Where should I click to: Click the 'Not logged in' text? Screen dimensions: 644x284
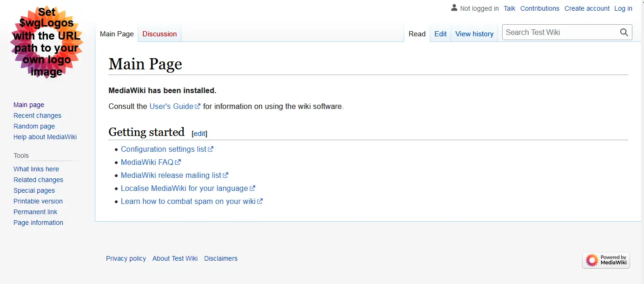[479, 8]
